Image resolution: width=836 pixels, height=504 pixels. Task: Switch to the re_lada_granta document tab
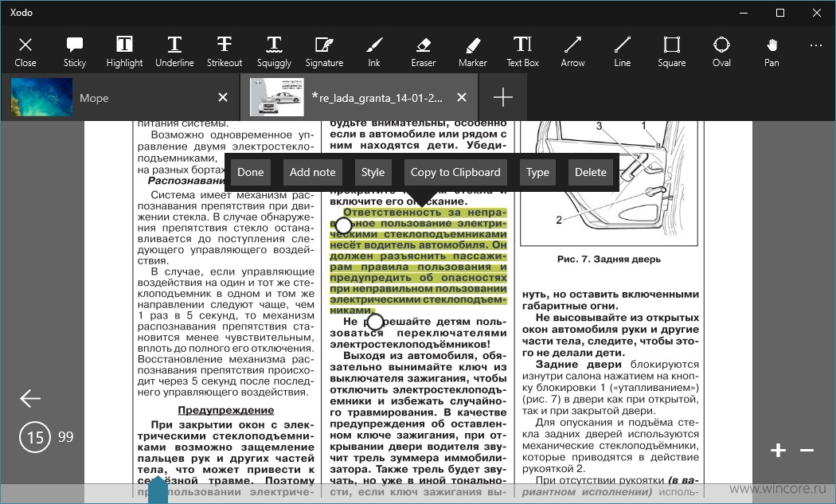point(360,98)
